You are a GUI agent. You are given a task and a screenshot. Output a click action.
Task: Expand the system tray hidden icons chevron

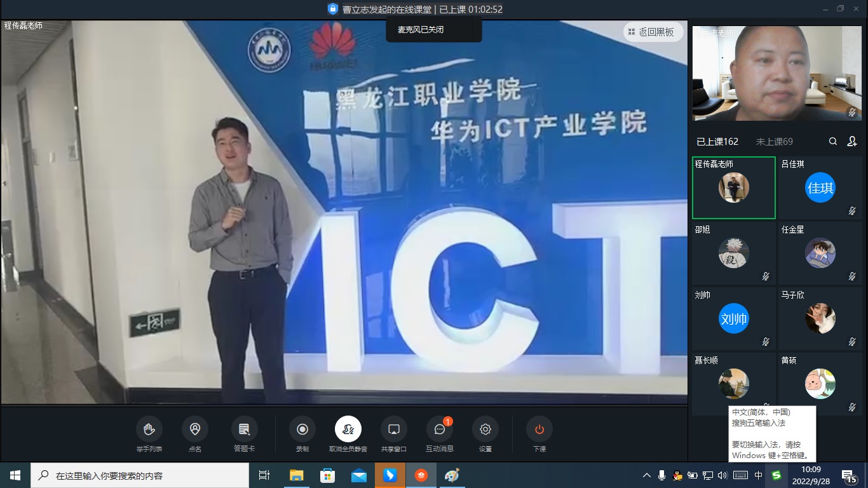(x=647, y=475)
